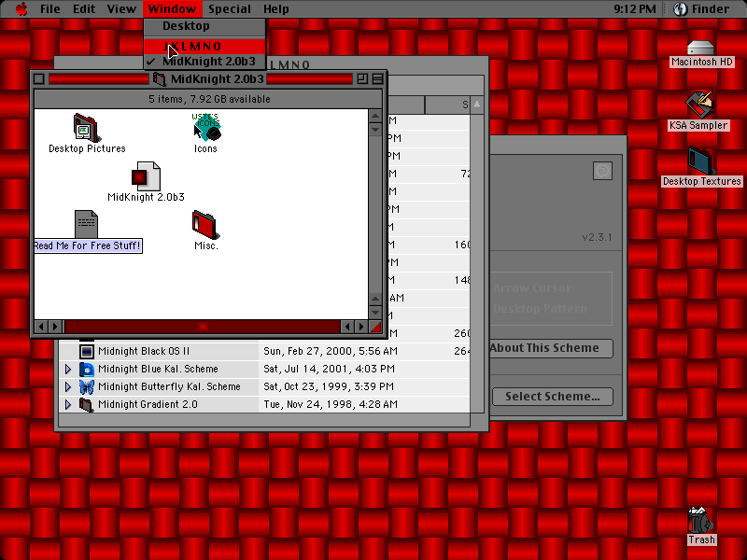Choose MidKnight 2.0b3 in Window menu
This screenshot has width=747, height=560.
204,62
